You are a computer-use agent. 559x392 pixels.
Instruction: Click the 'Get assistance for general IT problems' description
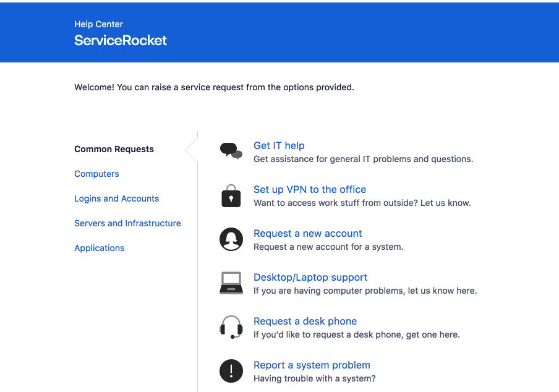click(x=363, y=159)
